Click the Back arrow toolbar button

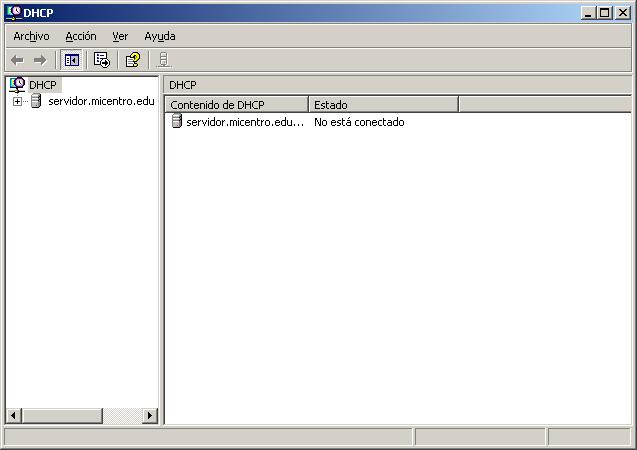click(x=17, y=60)
